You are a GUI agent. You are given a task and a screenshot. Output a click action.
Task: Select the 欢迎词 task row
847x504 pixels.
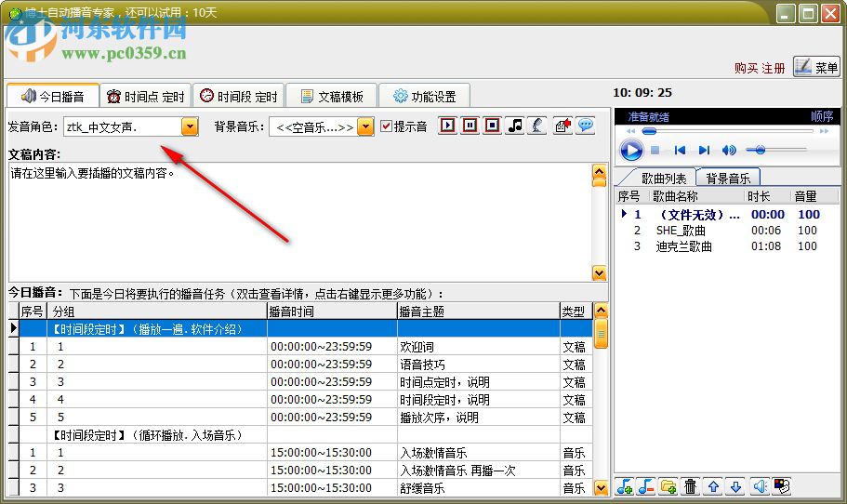[x=306, y=346]
